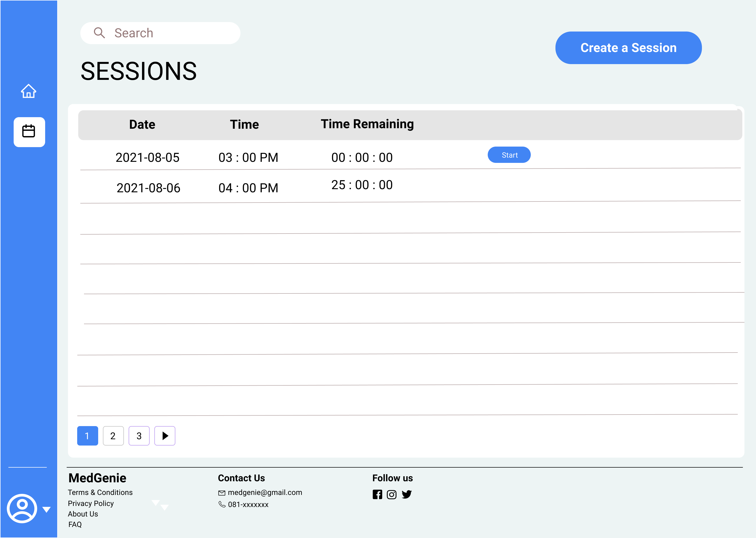Open the Instagram icon in footer
Screen dimensions: 756x538
click(391, 494)
